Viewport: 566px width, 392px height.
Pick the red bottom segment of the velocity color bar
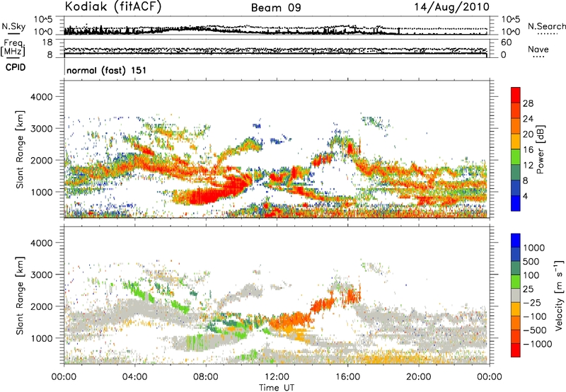(516, 350)
